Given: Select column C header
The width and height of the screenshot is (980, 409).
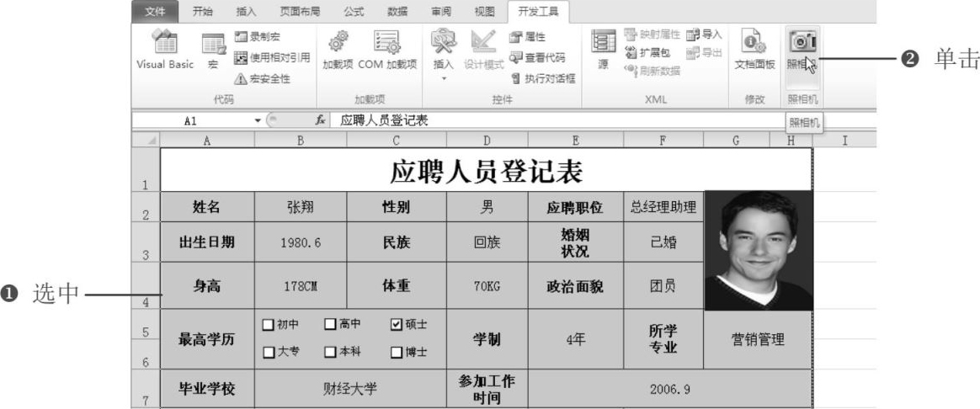Looking at the screenshot, I should (397, 141).
